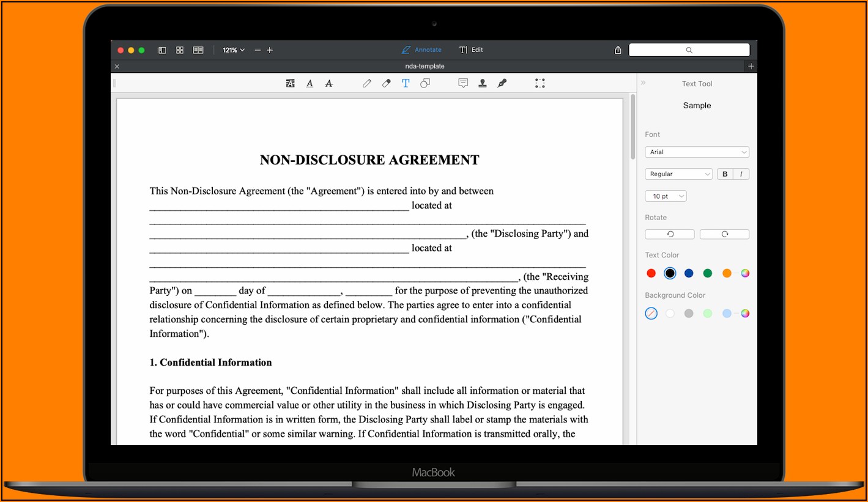Toggle Bold text style
Image resolution: width=868 pixels, height=502 pixels.
tap(725, 174)
